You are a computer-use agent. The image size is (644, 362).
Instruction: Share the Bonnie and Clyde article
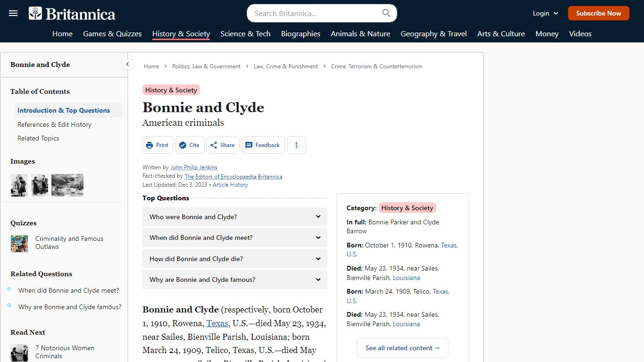(223, 145)
